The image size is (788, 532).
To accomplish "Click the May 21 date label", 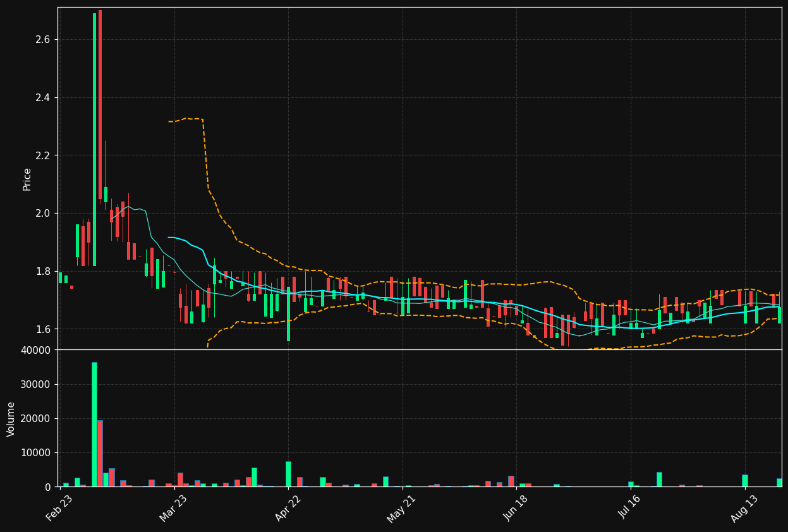I will point(401,508).
